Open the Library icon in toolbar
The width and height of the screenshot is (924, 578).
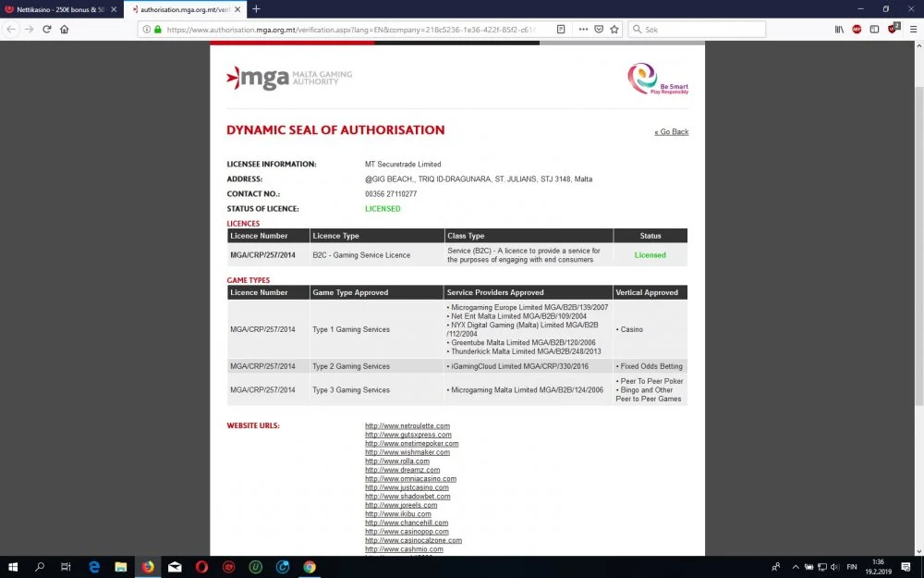tap(839, 29)
